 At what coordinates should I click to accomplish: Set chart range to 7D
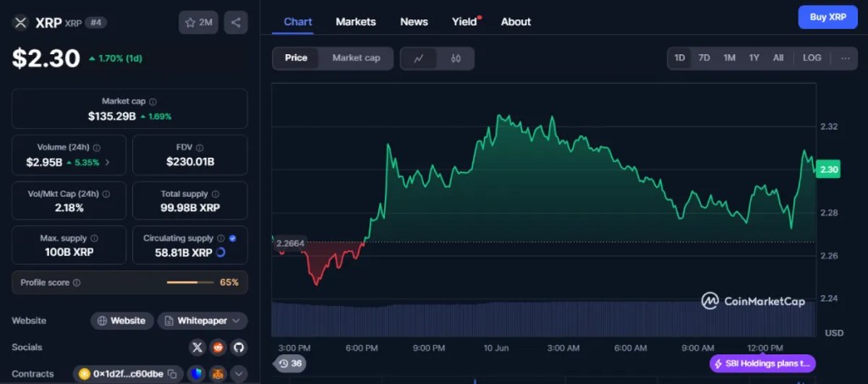point(704,58)
